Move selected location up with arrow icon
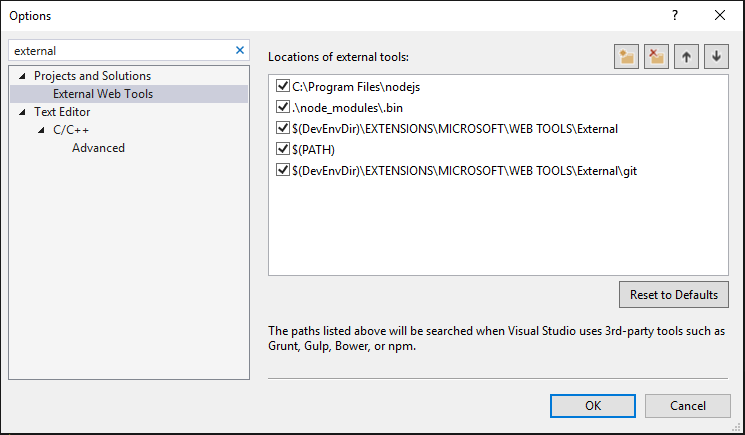This screenshot has height=435, width=745. (686, 57)
